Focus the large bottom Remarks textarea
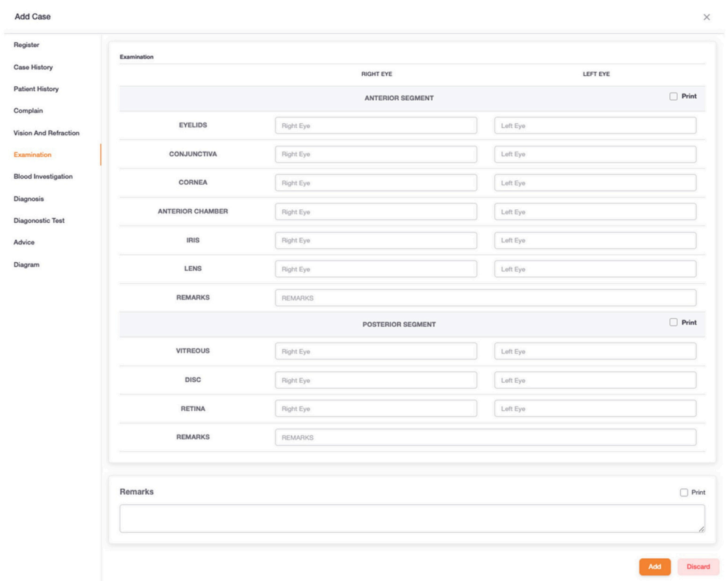 click(x=411, y=518)
